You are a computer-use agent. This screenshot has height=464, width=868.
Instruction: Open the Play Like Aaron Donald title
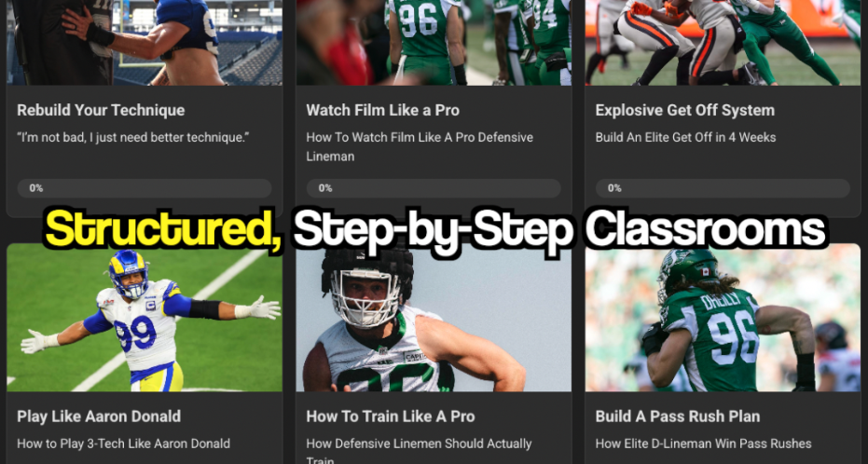pos(99,416)
